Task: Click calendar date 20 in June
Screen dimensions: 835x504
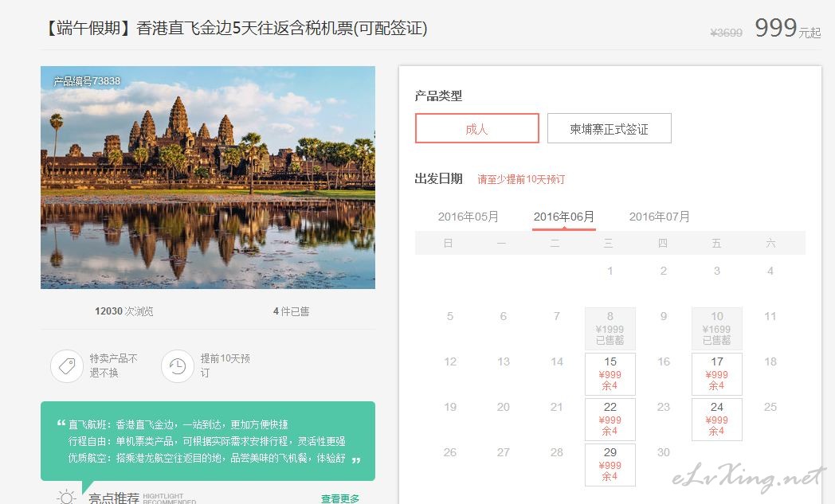Action: 504,407
